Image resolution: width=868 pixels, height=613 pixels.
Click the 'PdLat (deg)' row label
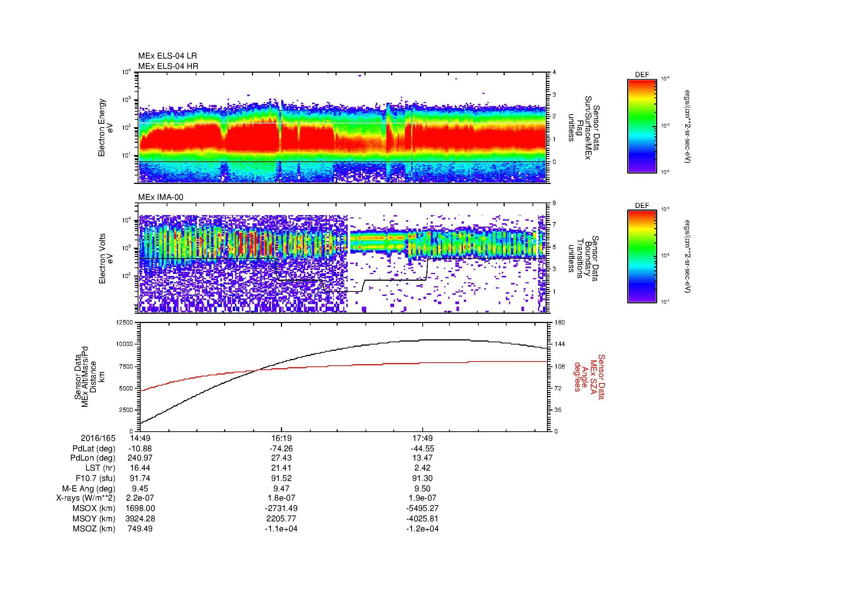tap(94, 449)
